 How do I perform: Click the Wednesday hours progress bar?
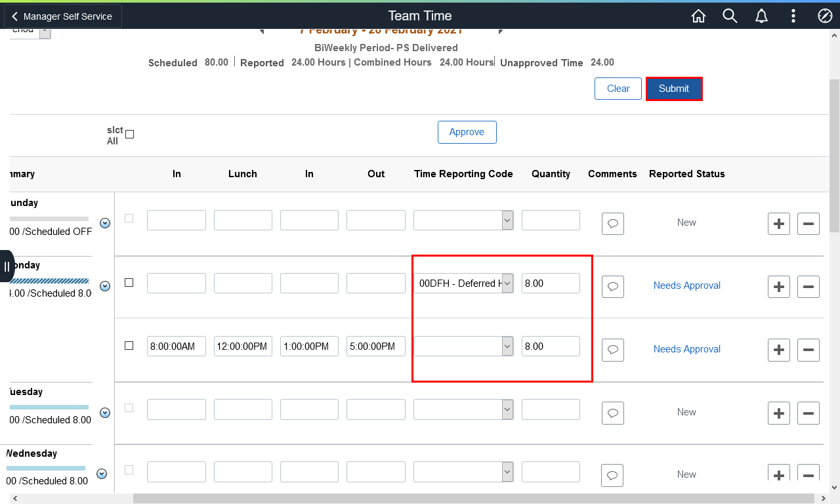click(x=46, y=468)
